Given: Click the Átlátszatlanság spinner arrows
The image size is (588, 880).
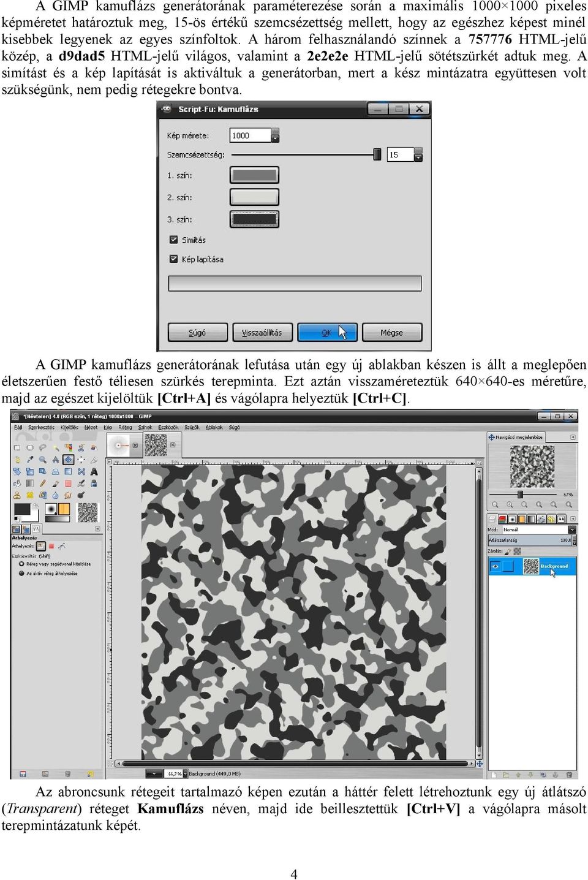Looking at the screenshot, I should tap(575, 541).
